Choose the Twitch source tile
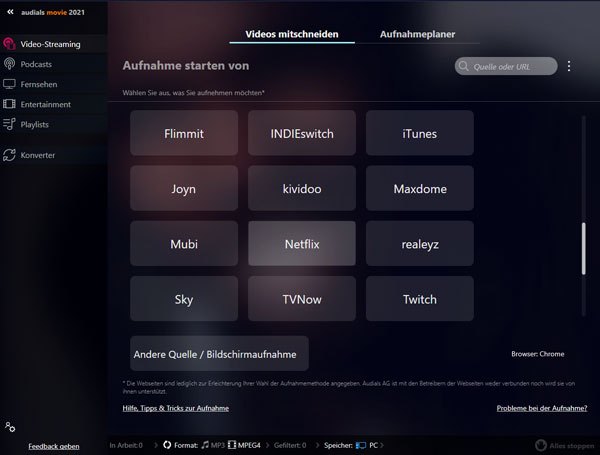 pos(420,298)
